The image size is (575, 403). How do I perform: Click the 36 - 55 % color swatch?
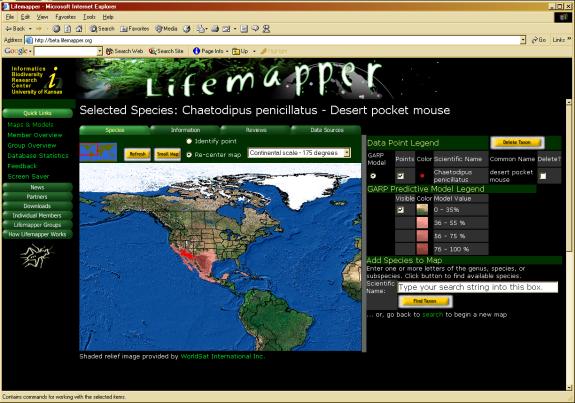tap(422, 223)
